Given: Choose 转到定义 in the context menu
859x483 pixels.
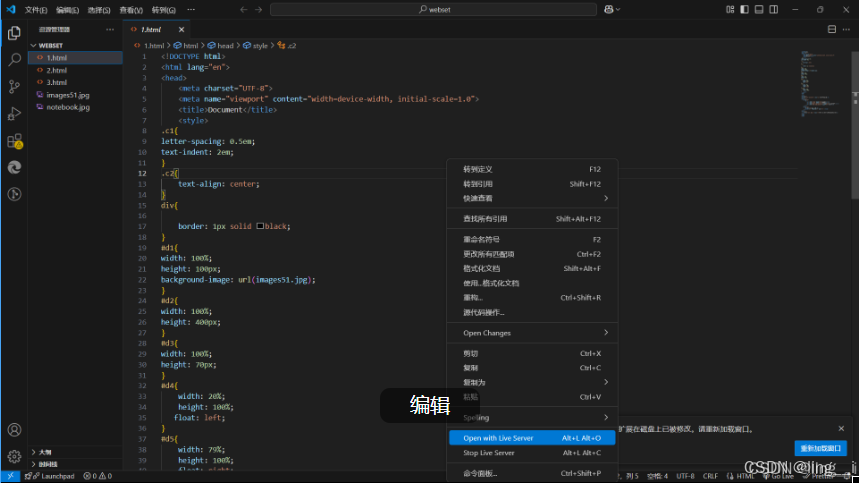Looking at the screenshot, I should click(532, 169).
